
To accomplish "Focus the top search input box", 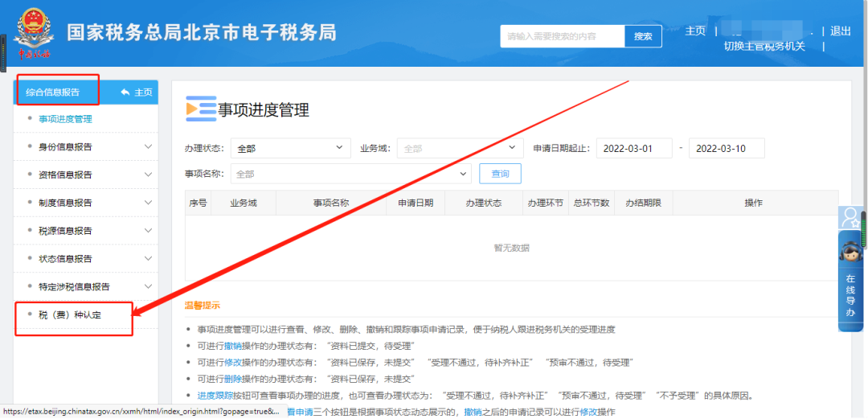I will 563,36.
